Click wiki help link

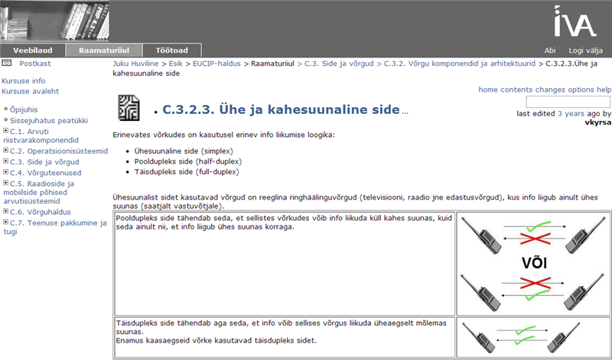(604, 89)
